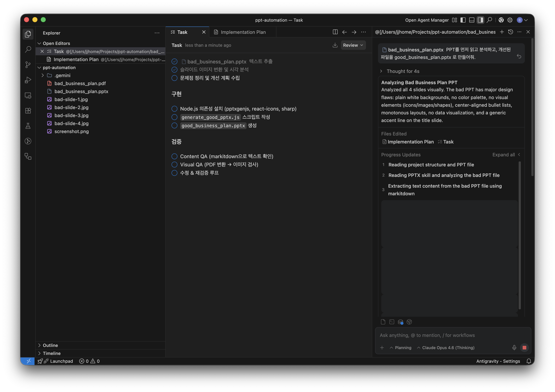Open Source Control in activity bar
The image size is (555, 392).
pyautogui.click(x=28, y=65)
